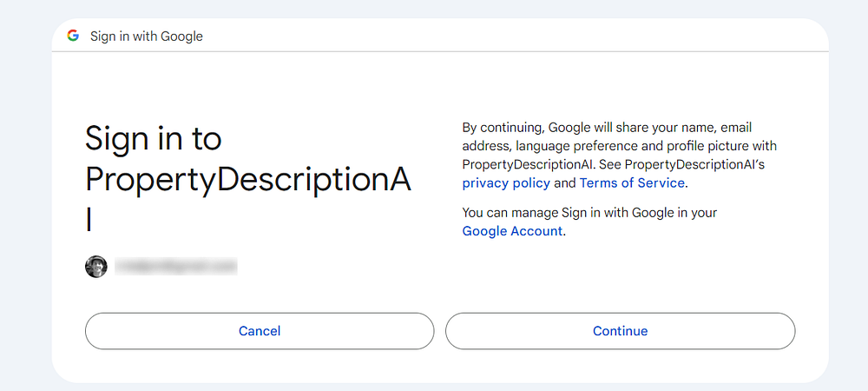Viewport: 868px width, 391px height.
Task: Click "Sign in with Google" in manage sentence
Action: click(617, 212)
